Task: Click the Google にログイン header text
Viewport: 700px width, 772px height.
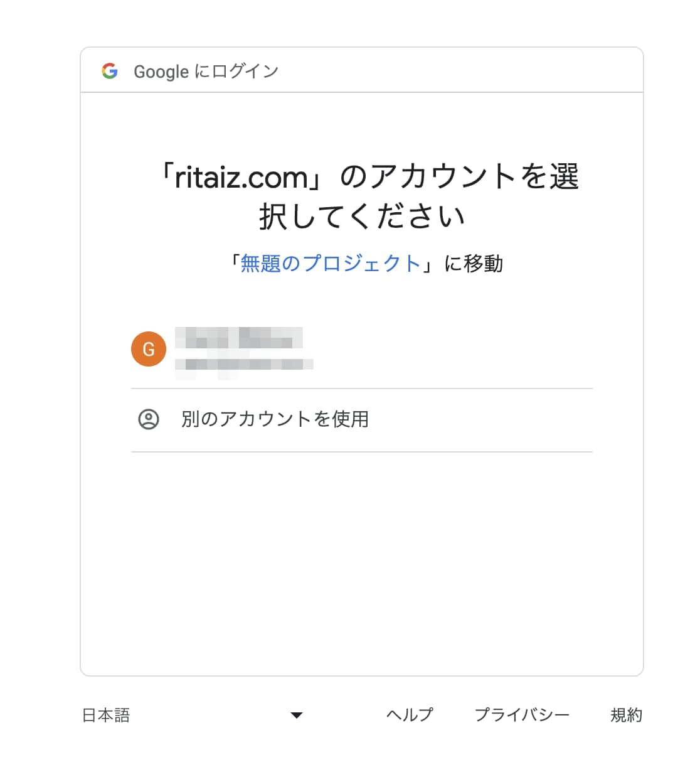Action: tap(206, 71)
